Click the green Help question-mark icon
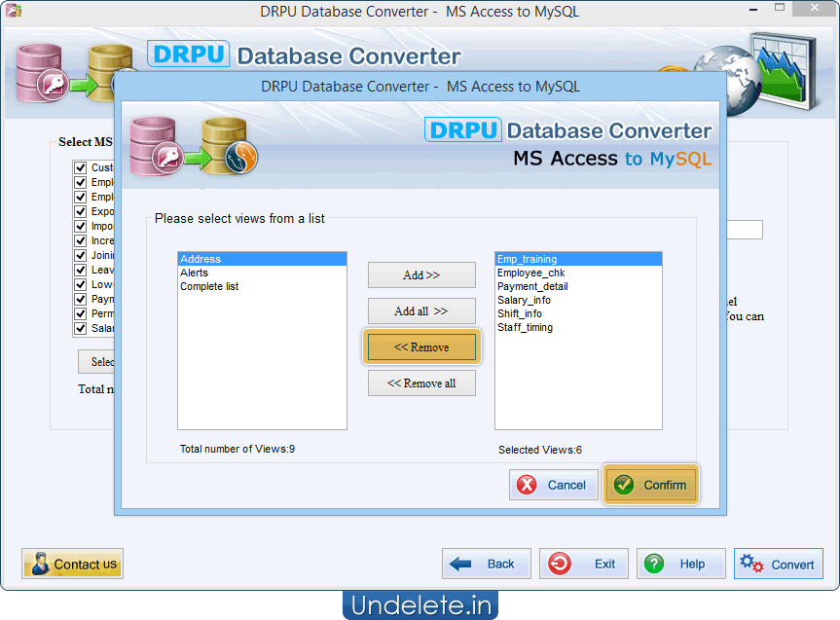Image resolution: width=840 pixels, height=620 pixels. (x=654, y=564)
